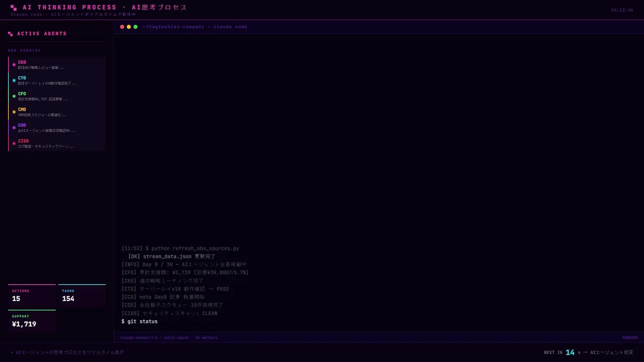This screenshot has height=362, width=644.
Task: Click the cyan status dot beside CTO
Action: [x=14, y=80]
